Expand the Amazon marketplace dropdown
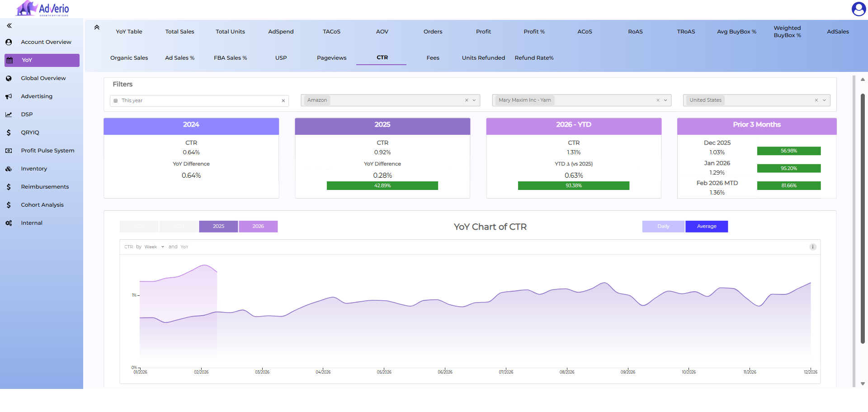 pyautogui.click(x=474, y=100)
